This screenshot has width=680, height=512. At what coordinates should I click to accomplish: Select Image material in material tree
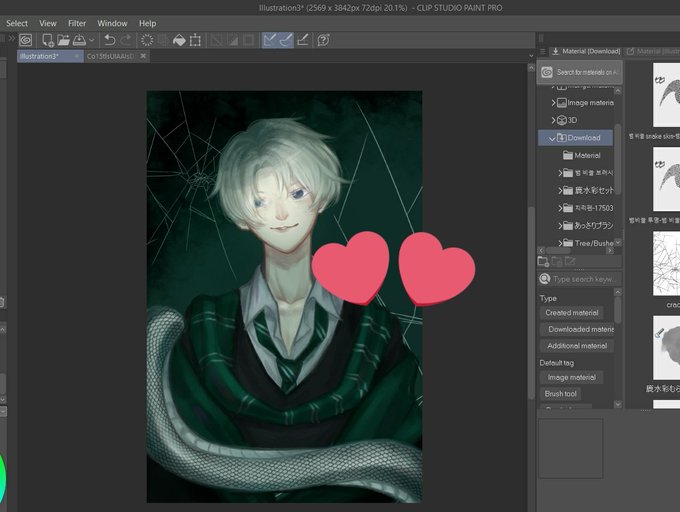tap(585, 103)
